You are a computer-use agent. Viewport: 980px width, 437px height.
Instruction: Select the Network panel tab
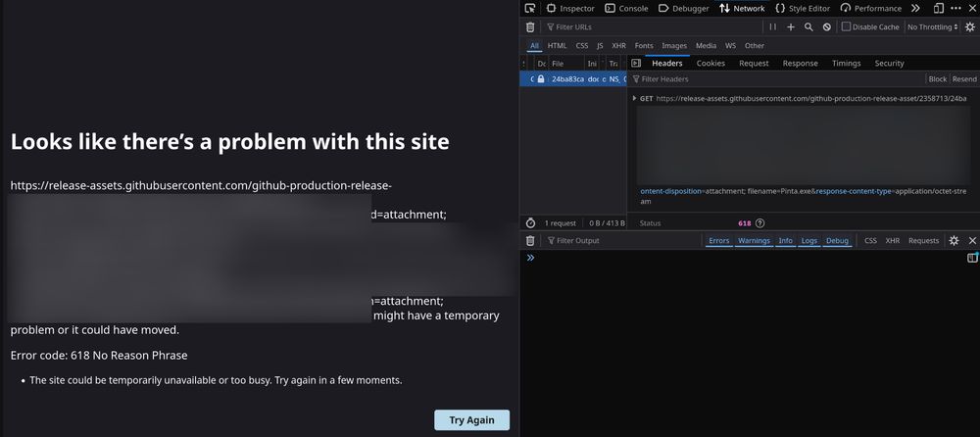click(742, 8)
